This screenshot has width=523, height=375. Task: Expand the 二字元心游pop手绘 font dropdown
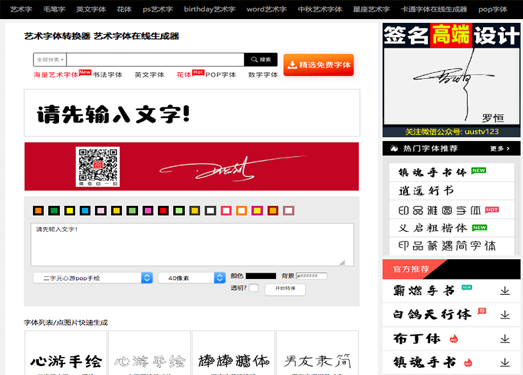point(93,278)
